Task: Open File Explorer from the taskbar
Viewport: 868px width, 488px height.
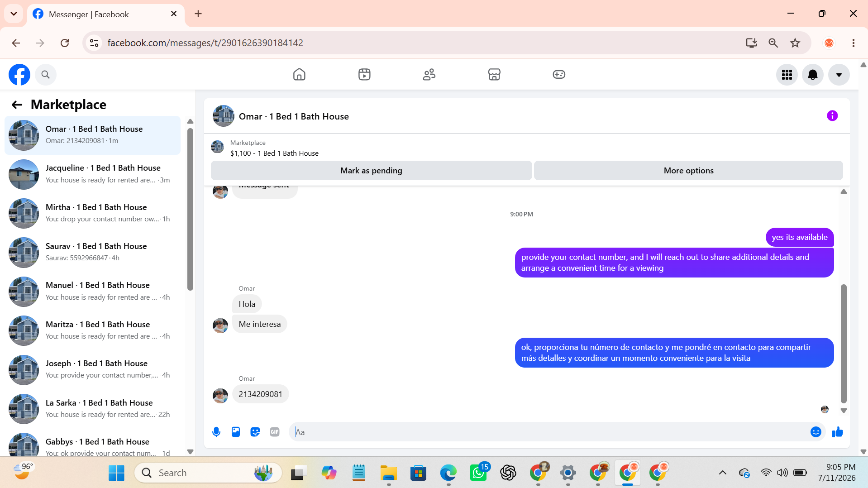Action: (x=388, y=473)
